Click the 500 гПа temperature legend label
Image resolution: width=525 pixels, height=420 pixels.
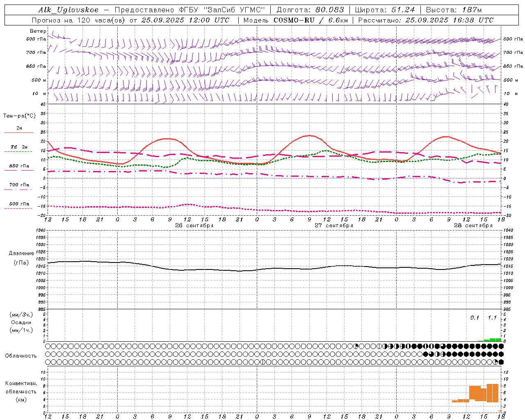coord(19,204)
